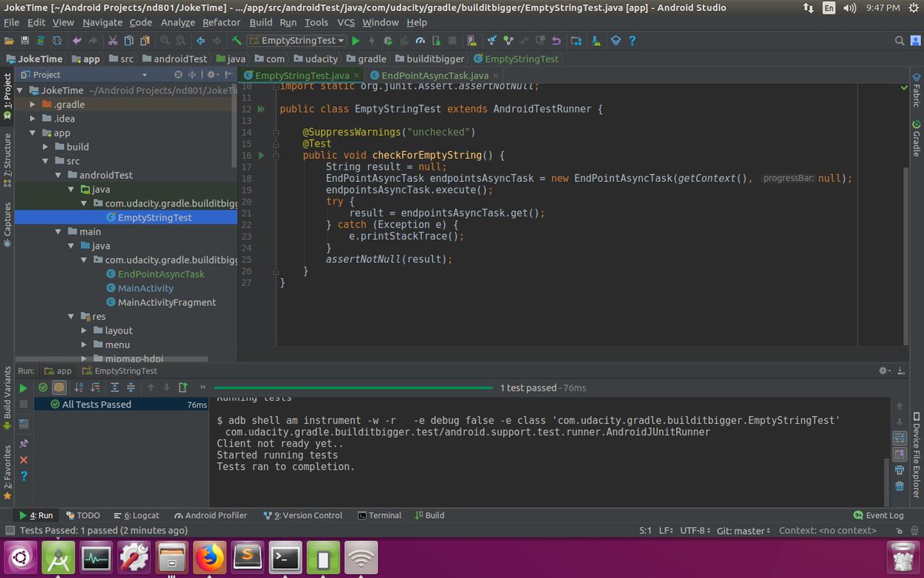
Task: Toggle Scroll to End in console sidebar
Action: pyautogui.click(x=899, y=454)
